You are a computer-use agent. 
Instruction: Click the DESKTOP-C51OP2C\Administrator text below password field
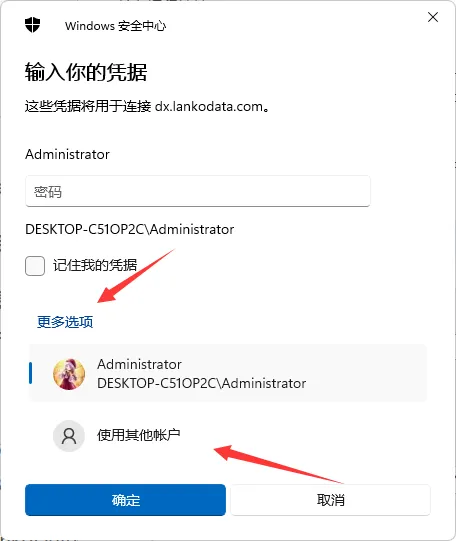coord(130,229)
